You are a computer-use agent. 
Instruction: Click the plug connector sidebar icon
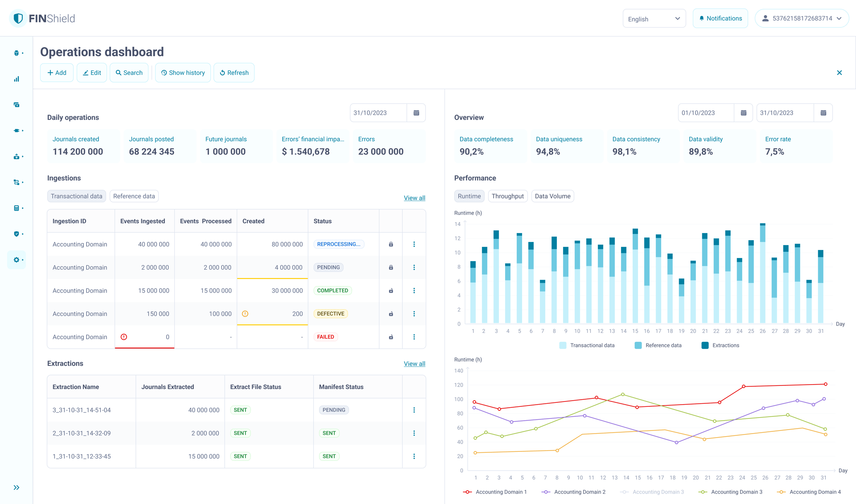tap(16, 131)
